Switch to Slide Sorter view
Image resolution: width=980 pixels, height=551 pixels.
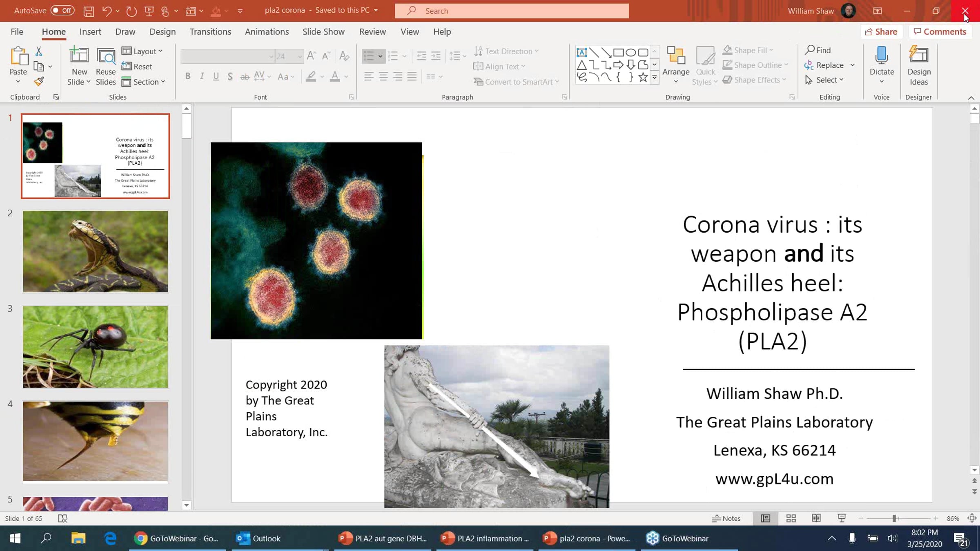[x=791, y=518]
